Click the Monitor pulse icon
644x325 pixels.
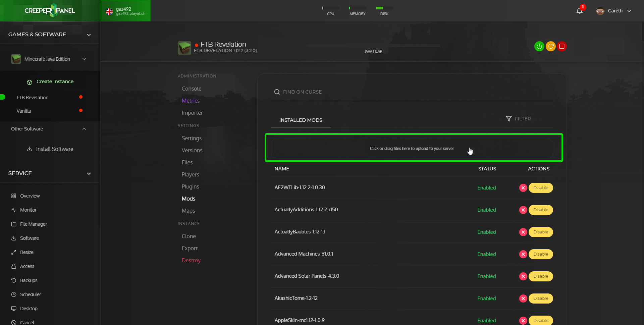(14, 210)
